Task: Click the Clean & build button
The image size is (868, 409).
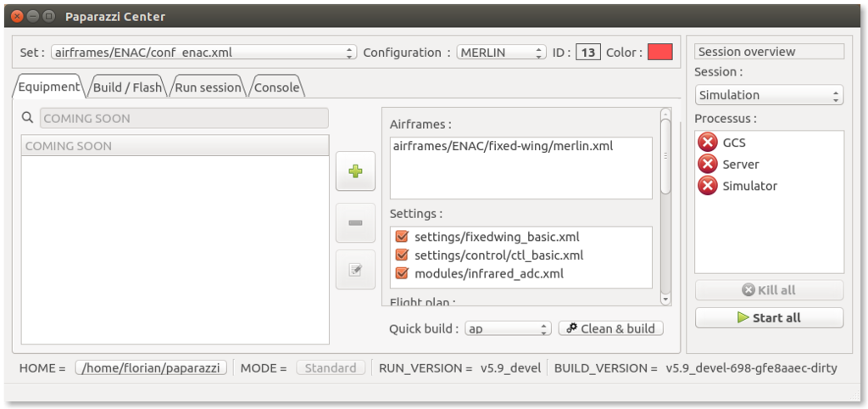Action: point(610,328)
